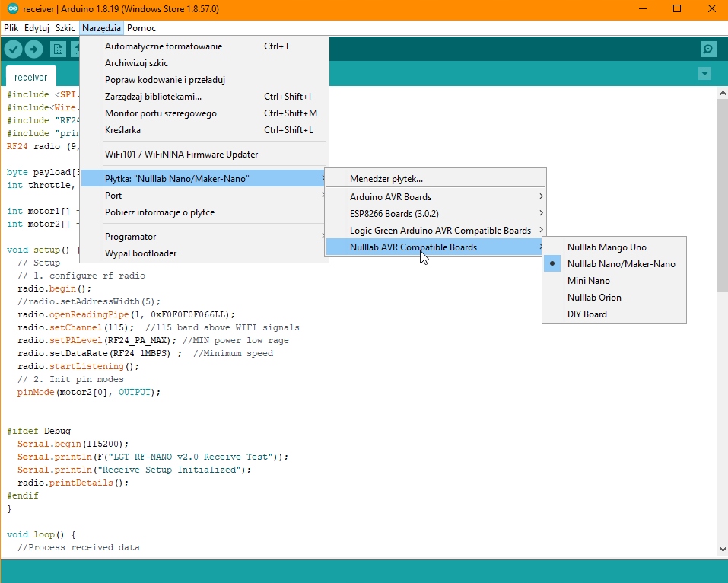
Task: Click the New sketch icon
Action: (x=58, y=49)
